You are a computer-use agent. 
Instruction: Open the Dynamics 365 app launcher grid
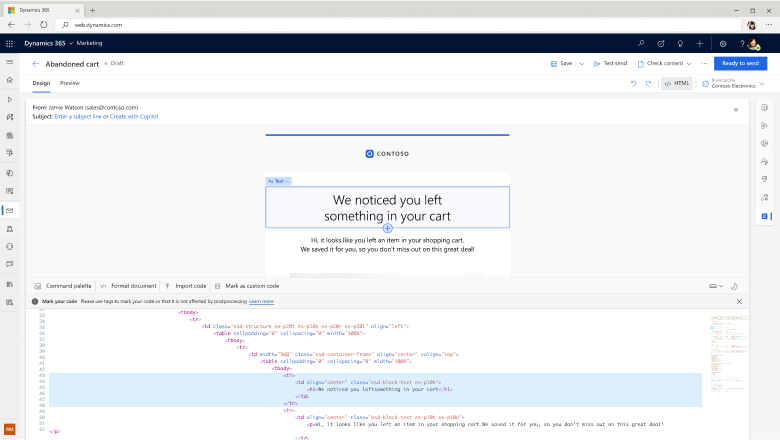coord(9,44)
